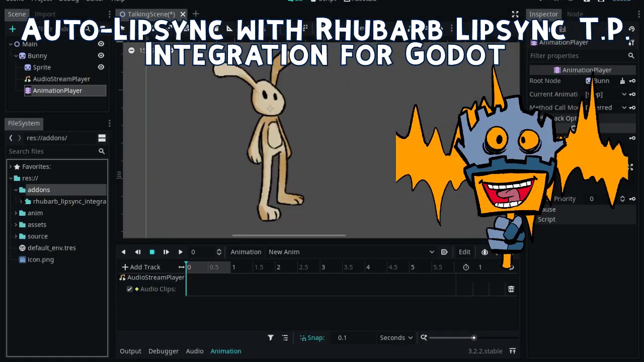644x362 pixels.
Task: Open Method Call Mode dropdown in Inspector
Action: click(x=606, y=108)
